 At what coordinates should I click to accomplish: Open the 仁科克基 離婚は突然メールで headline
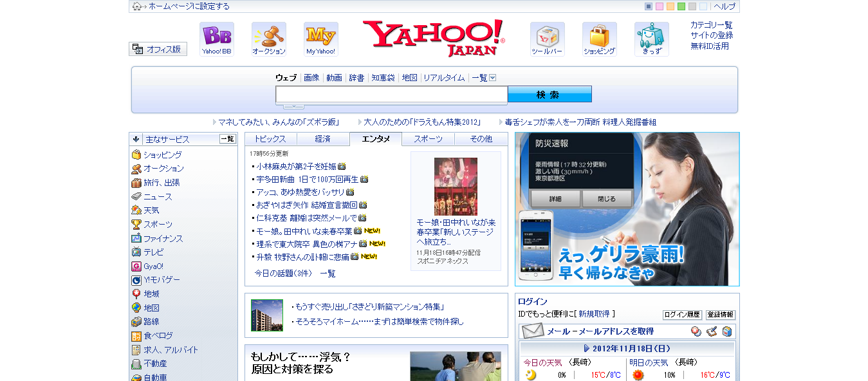[306, 218]
